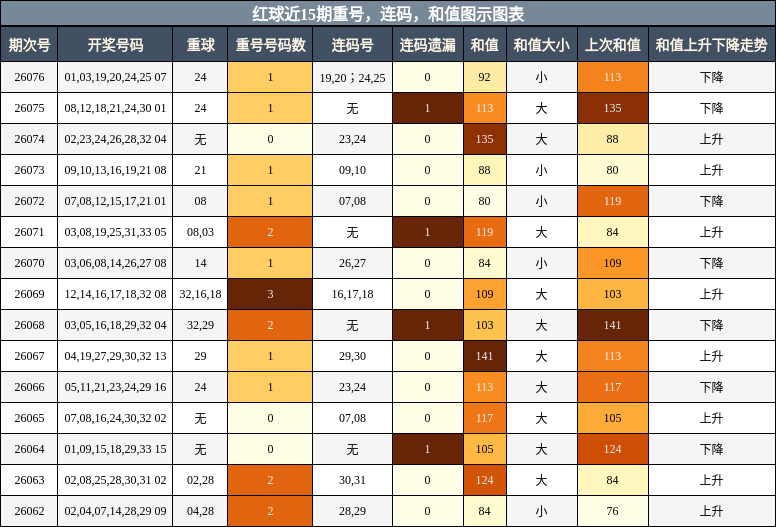Click sum value 141 in row 26067

pyautogui.click(x=485, y=356)
